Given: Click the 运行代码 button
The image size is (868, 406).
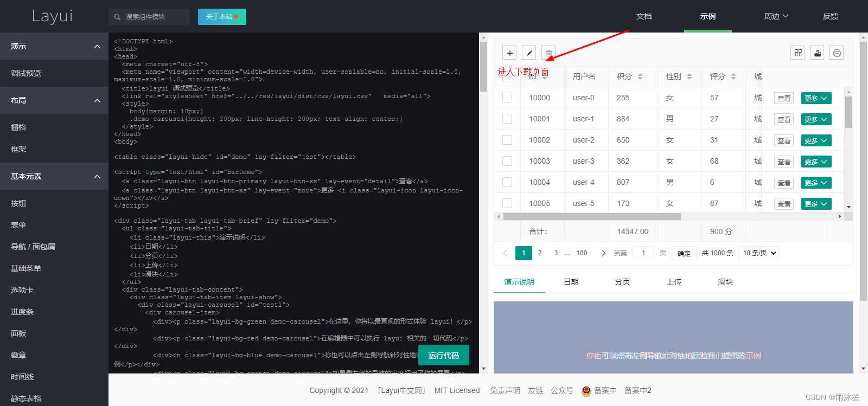Looking at the screenshot, I should (x=444, y=355).
